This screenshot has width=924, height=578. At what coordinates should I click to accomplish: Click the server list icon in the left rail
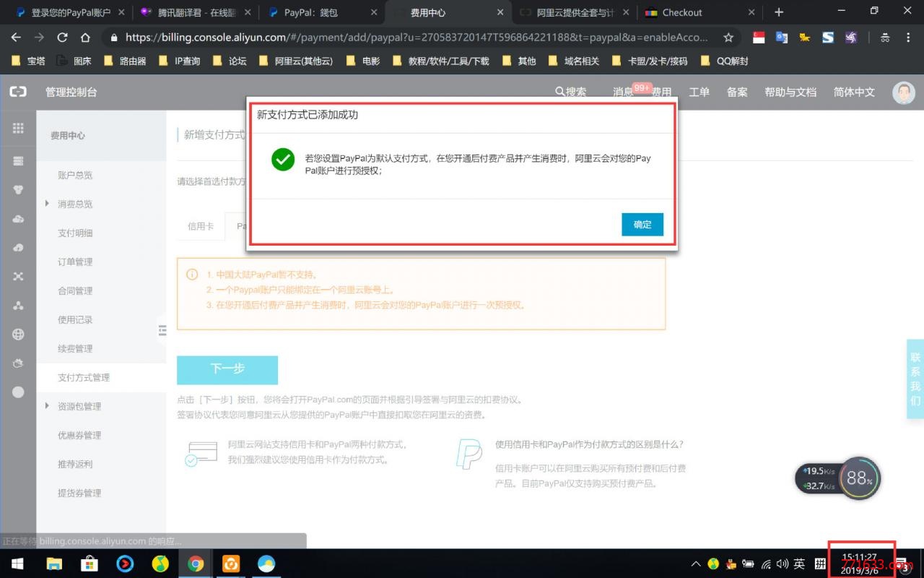18,161
